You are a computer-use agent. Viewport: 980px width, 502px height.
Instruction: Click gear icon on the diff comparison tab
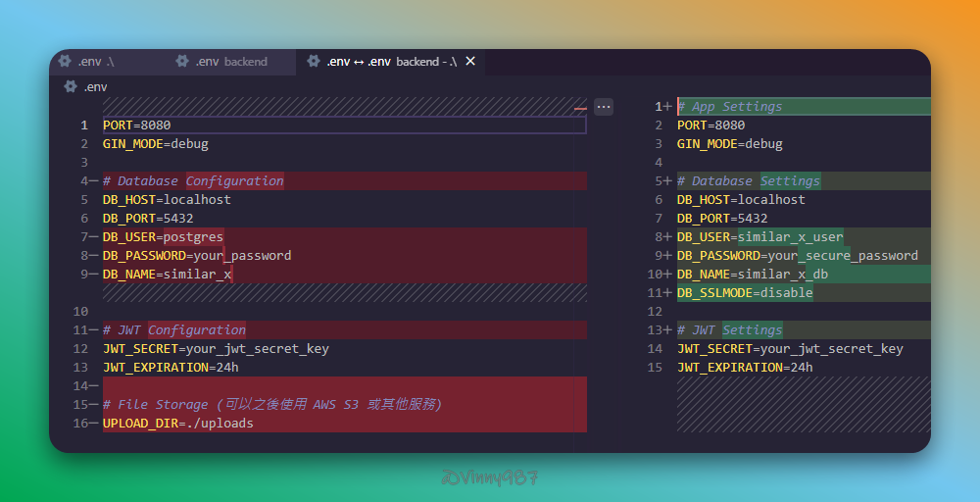(314, 61)
